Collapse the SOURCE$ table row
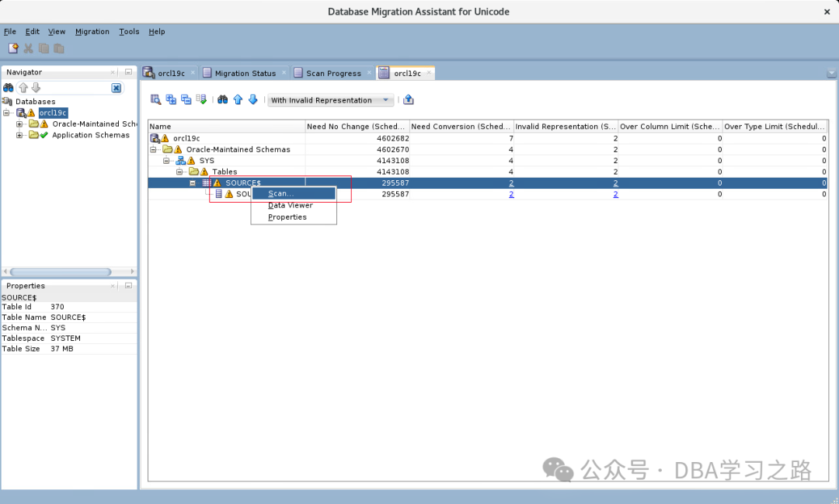 pyautogui.click(x=193, y=183)
